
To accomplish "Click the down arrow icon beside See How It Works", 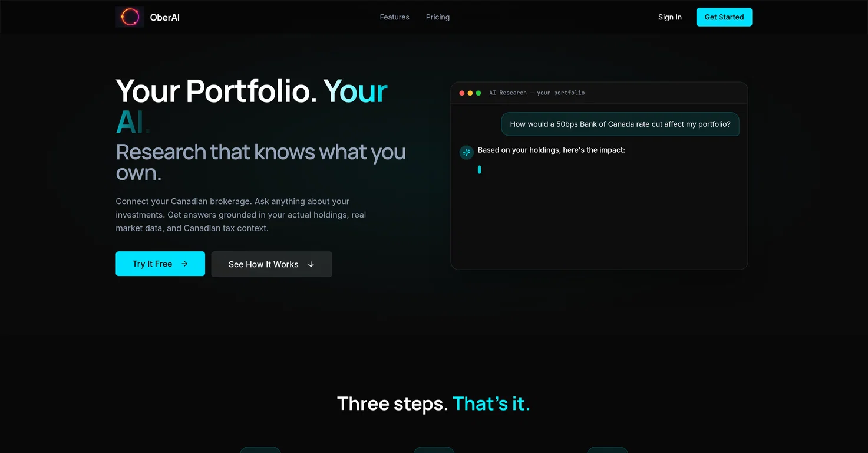I will 311,264.
